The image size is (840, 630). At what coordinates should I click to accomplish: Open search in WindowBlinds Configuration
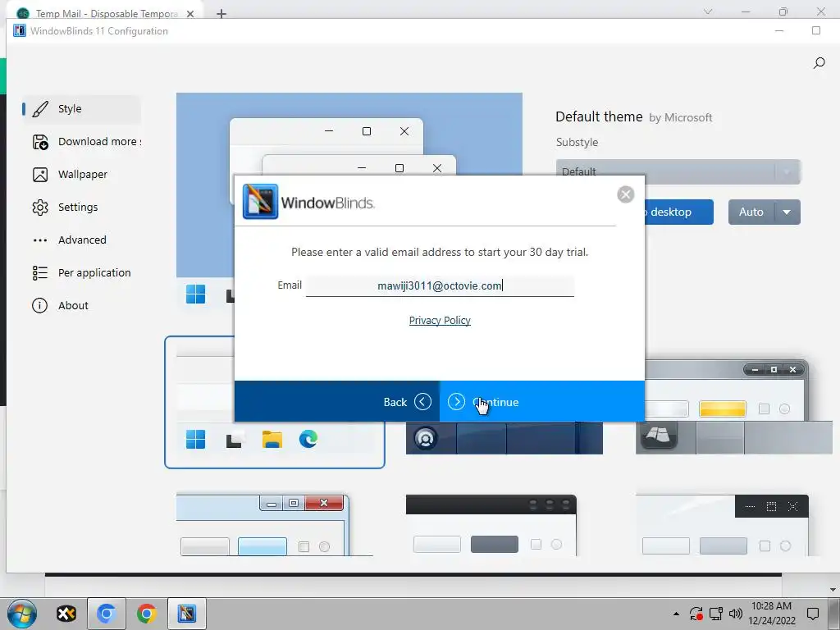coord(819,63)
